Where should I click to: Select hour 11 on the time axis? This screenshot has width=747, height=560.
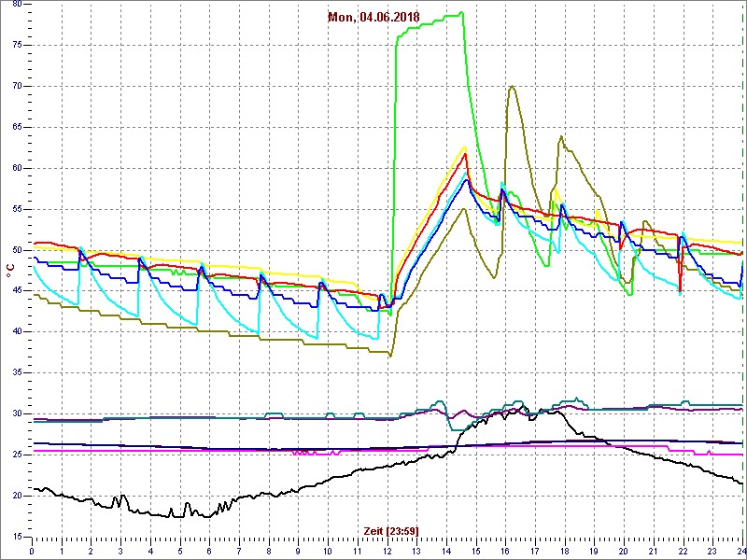(x=358, y=552)
